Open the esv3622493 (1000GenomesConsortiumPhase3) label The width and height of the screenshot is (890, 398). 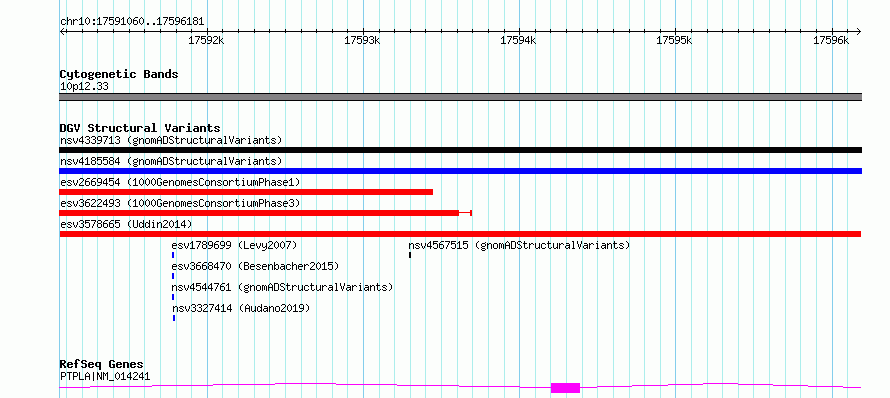coord(180,203)
